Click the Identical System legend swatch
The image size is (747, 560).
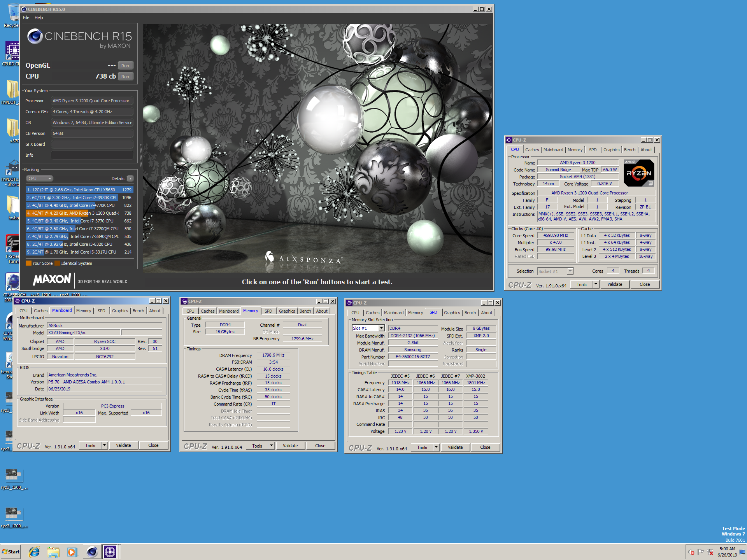point(57,263)
